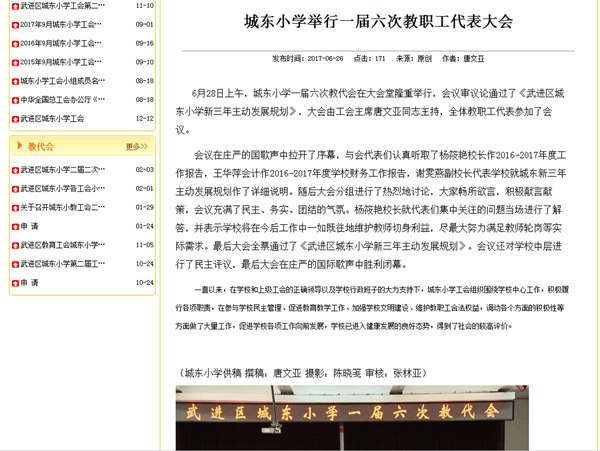The image size is (600, 451).
Task: Open article 武进区城东小学第二届工…
Action: click(x=62, y=264)
